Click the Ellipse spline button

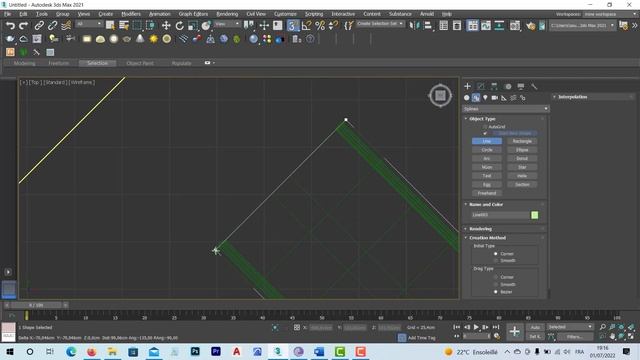pyautogui.click(x=522, y=150)
